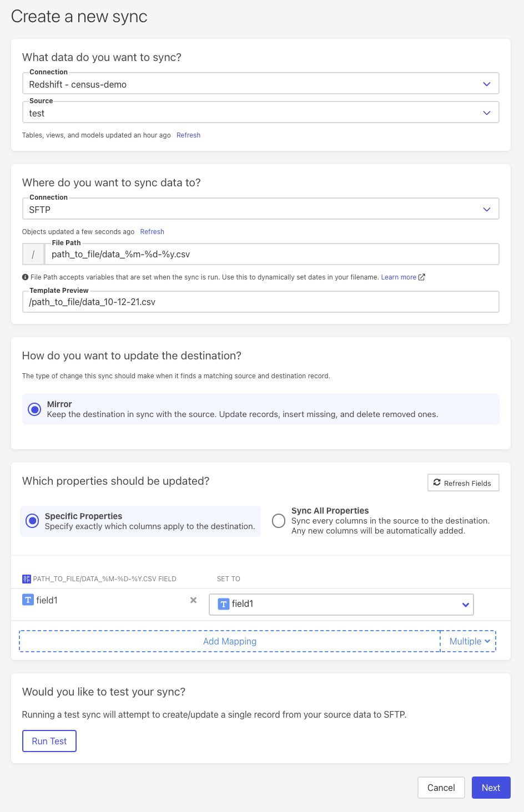The width and height of the screenshot is (524, 812).
Task: Click the refresh arrows icon in Refresh Fields
Action: click(437, 483)
